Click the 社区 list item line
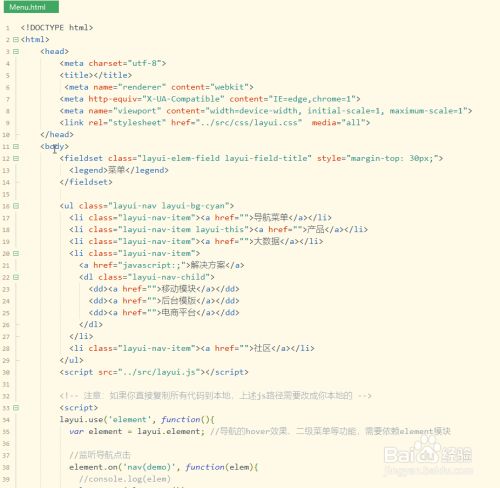 tap(192, 348)
